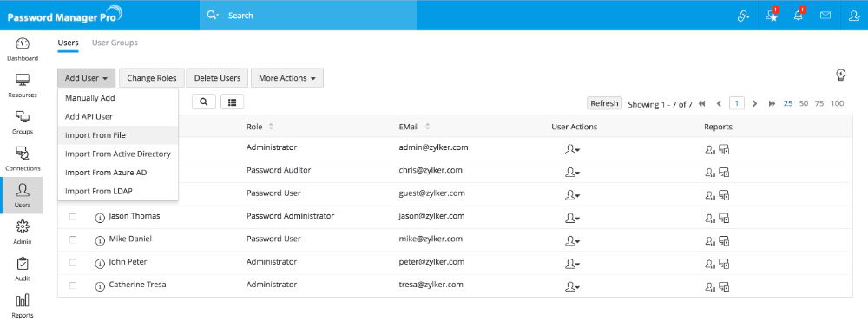Click the page number input box
Viewport: 868px width, 321px height.
(737, 103)
